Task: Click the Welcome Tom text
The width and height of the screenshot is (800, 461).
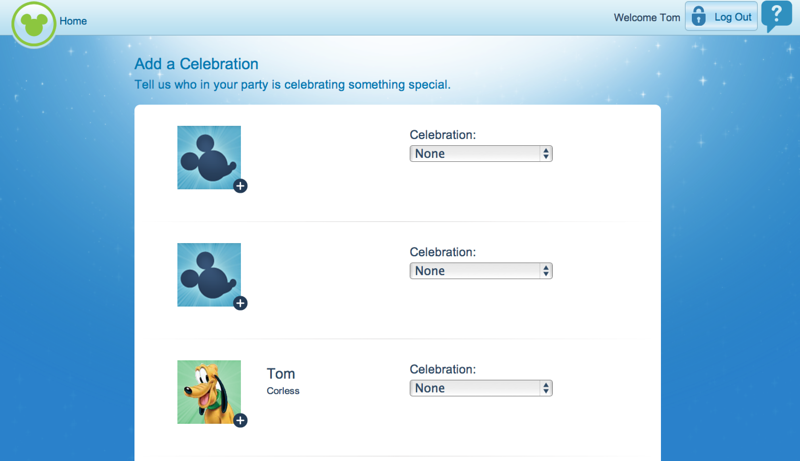Action: click(x=646, y=17)
